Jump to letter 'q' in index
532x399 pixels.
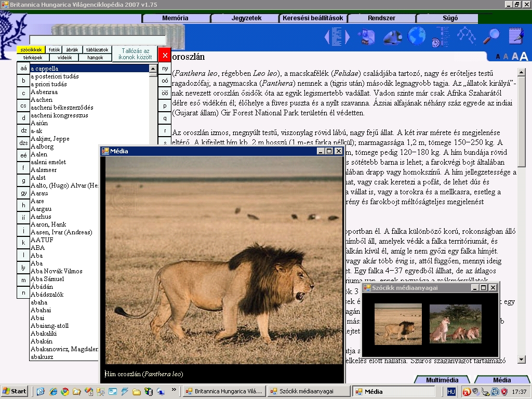pyautogui.click(x=165, y=118)
